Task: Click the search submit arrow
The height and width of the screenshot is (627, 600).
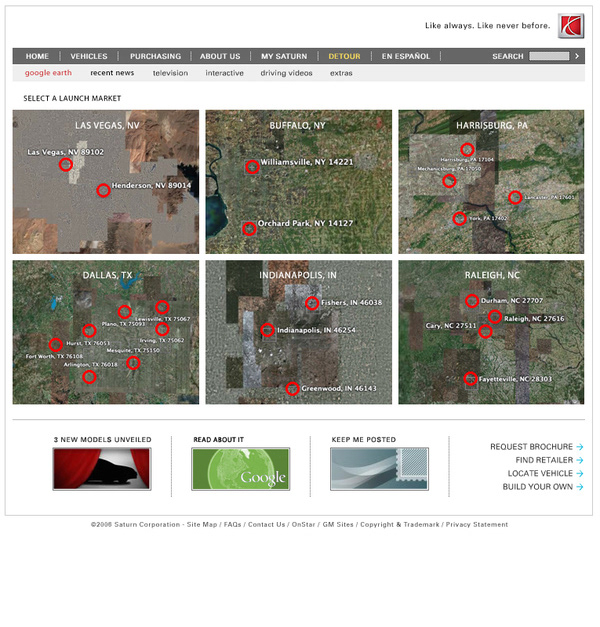Action: 577,56
